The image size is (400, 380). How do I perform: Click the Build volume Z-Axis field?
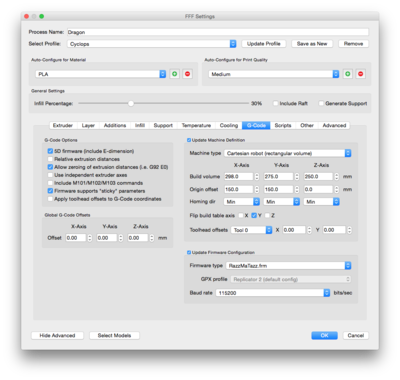pos(318,176)
